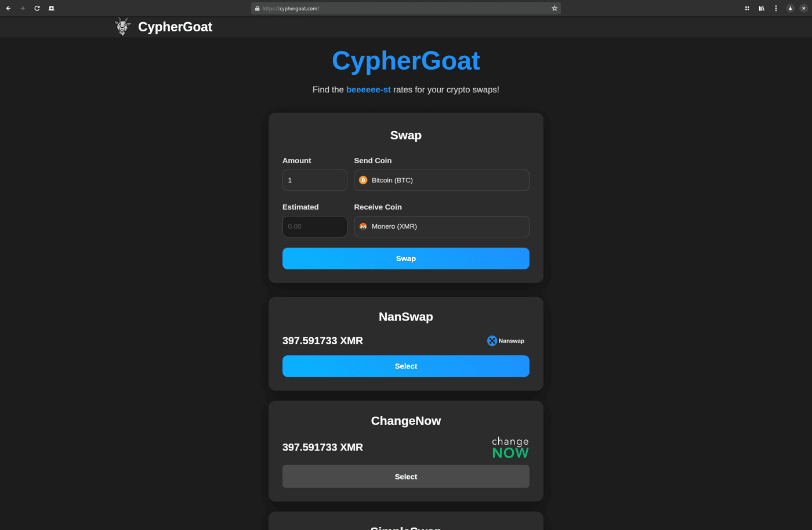
Task: Click the blue Swap button
Action: pyautogui.click(x=406, y=258)
